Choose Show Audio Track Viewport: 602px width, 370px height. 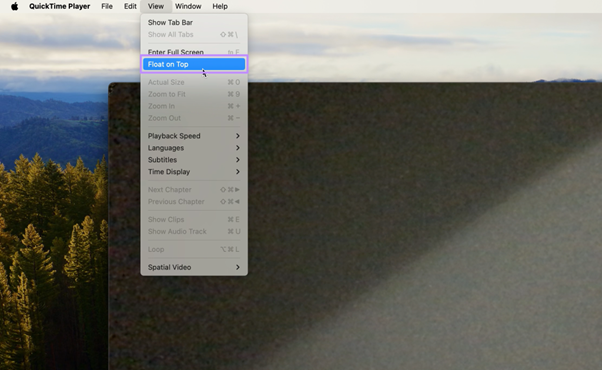pyautogui.click(x=194, y=231)
